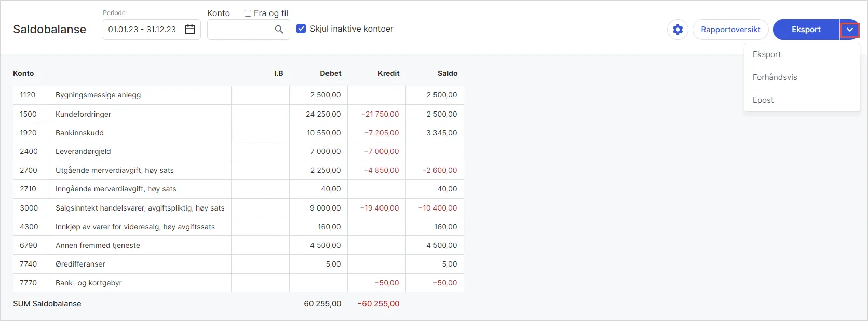Click the Saldo column header
This screenshot has height=321, width=868.
(447, 73)
